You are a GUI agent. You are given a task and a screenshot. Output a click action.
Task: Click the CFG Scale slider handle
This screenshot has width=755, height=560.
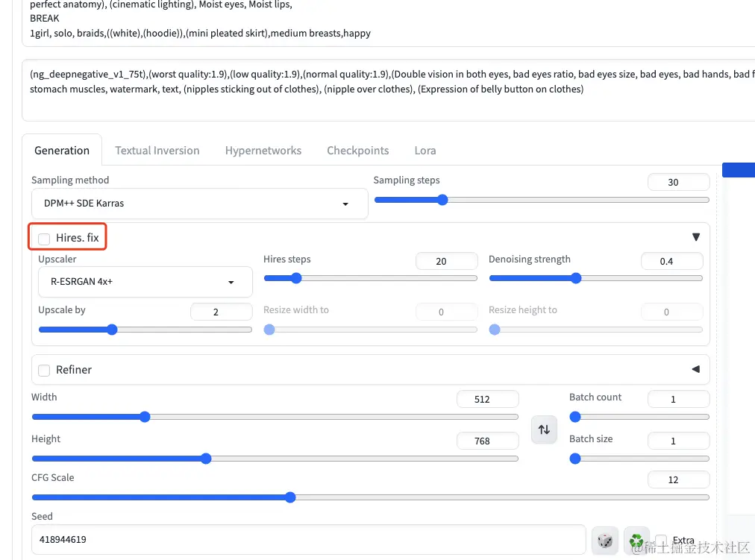pos(290,497)
